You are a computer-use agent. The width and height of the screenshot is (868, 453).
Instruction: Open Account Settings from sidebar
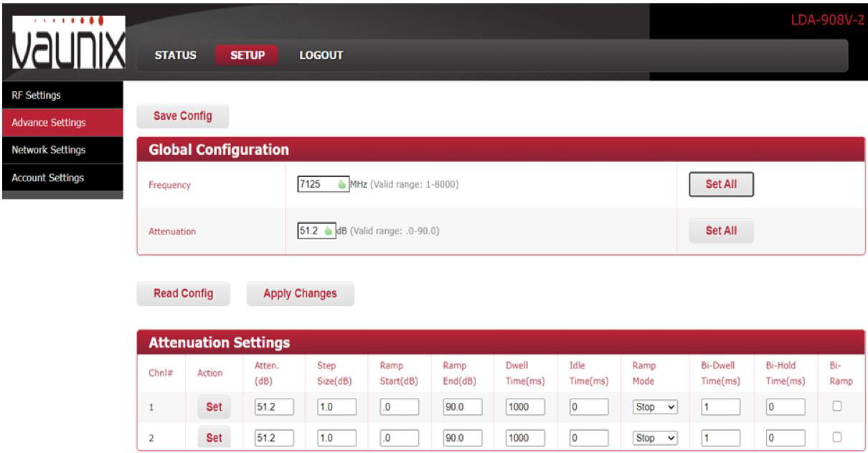[x=48, y=178]
